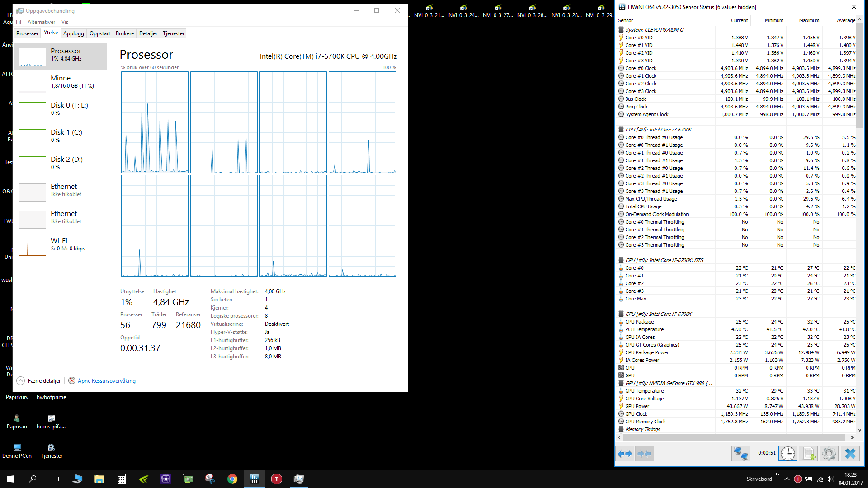
Task: Collapse details with Færre detaljer chevron
Action: [x=21, y=381]
